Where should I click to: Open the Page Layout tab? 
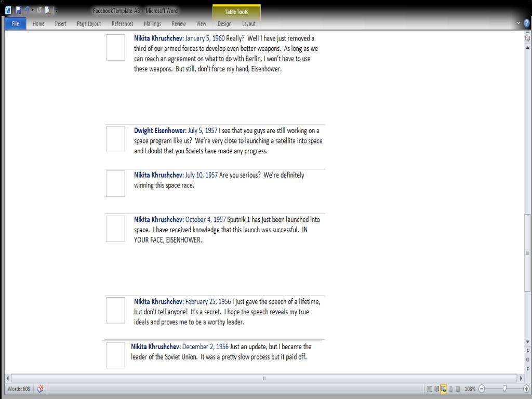click(89, 24)
